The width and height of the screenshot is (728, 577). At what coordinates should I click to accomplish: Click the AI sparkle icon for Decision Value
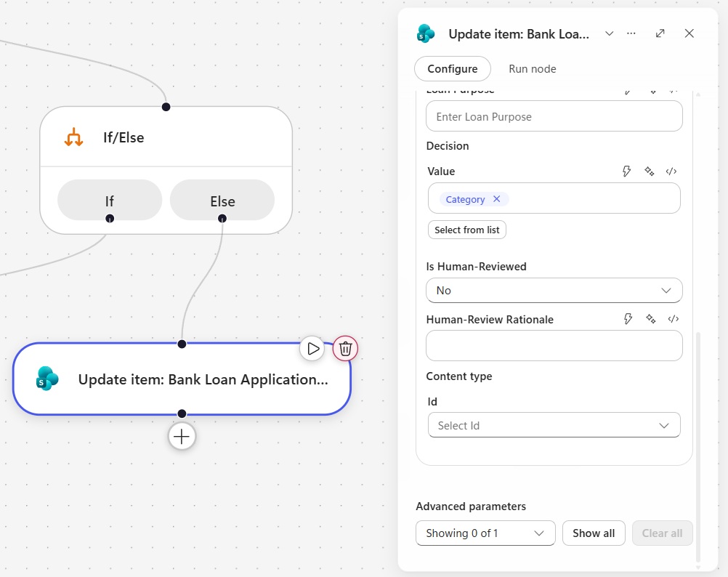tap(649, 172)
